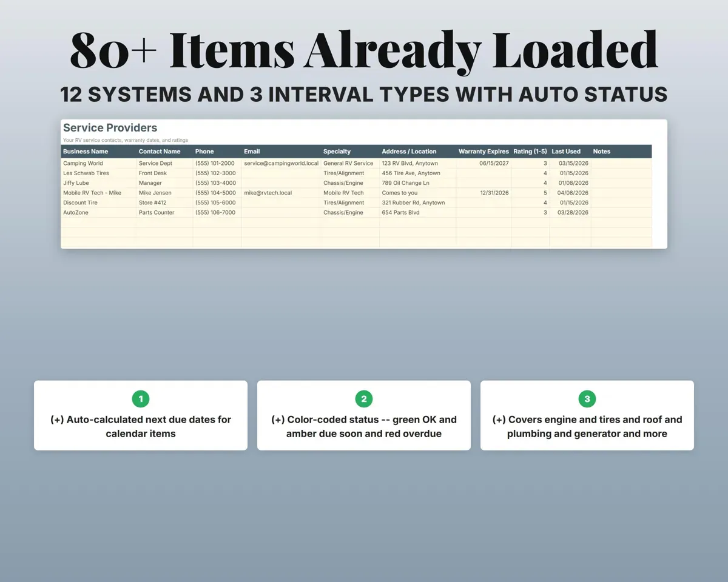
Task: Select the 789 Oil Change Ln address
Action: coord(417,183)
